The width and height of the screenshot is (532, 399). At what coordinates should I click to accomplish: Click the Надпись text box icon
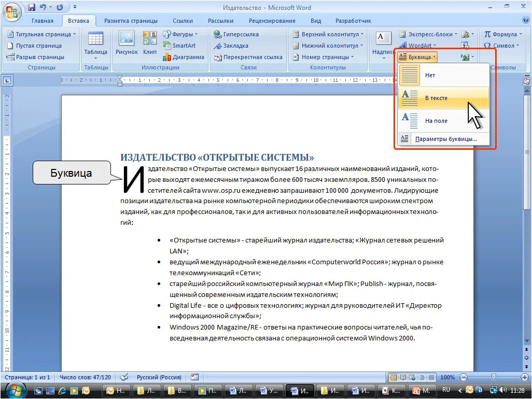tap(383, 38)
